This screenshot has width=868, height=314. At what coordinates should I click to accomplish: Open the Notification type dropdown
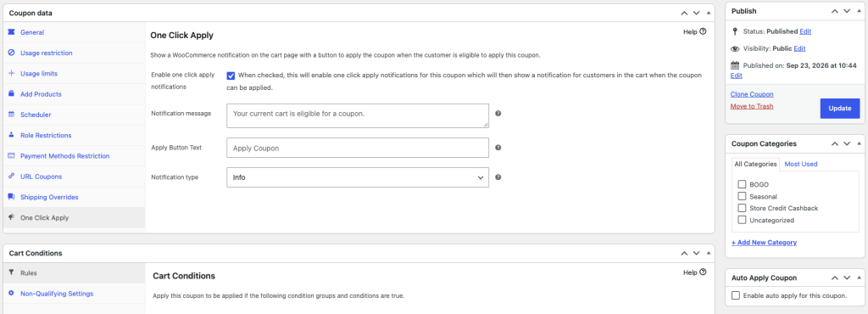[358, 177]
